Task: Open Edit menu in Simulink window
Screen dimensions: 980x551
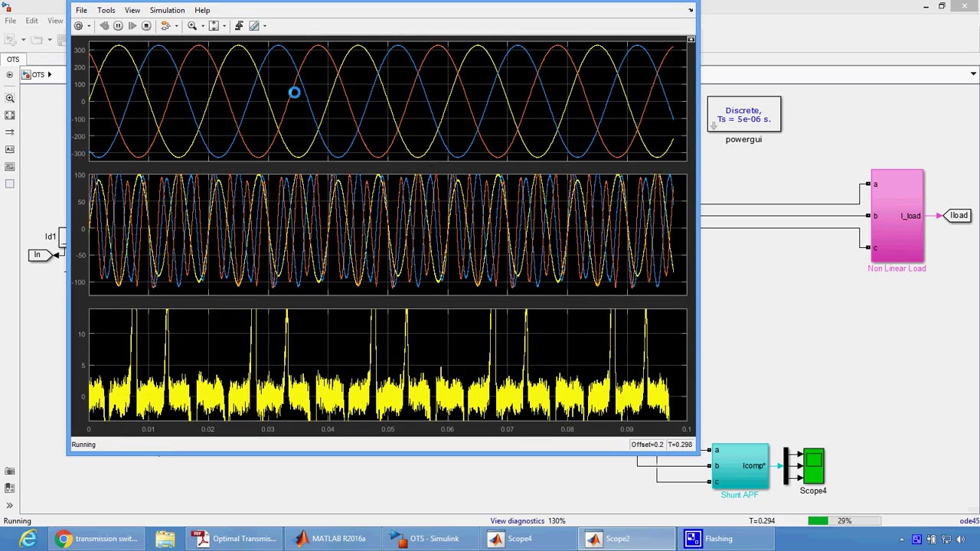Action: (x=31, y=21)
